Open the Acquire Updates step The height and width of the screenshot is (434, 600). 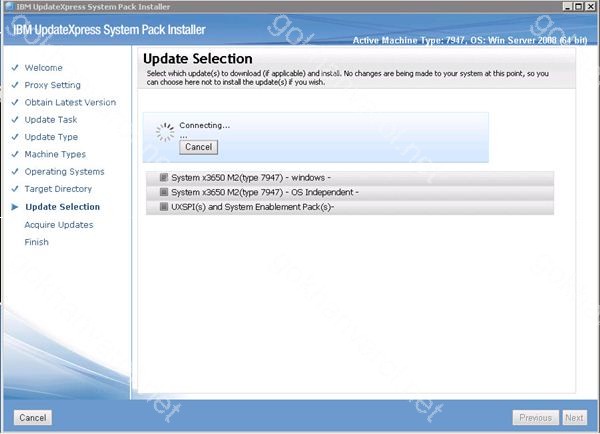click(59, 225)
